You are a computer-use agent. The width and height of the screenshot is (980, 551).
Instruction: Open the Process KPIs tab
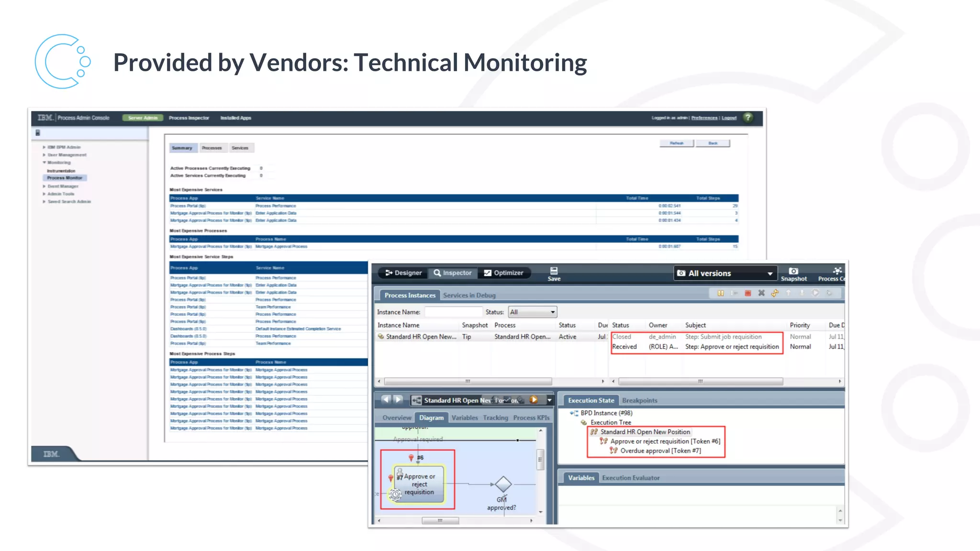[x=531, y=418]
